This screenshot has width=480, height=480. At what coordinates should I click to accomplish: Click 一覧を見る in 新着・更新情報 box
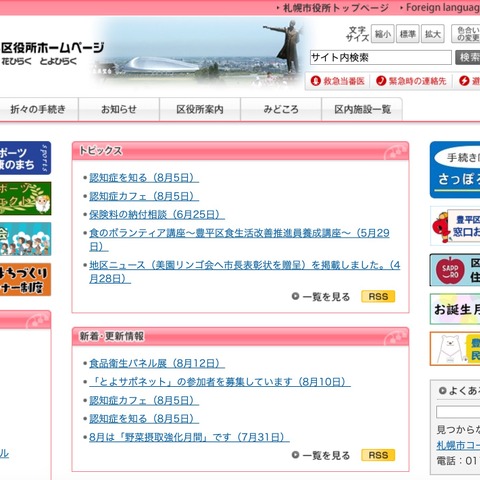coord(326,455)
